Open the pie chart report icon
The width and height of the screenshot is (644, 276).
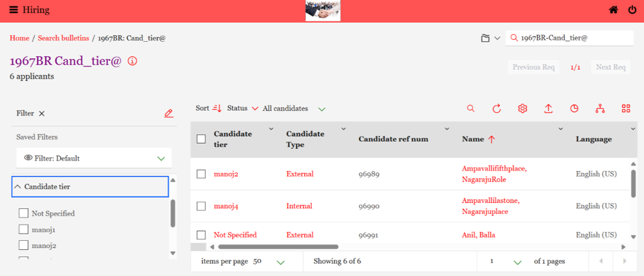[574, 108]
